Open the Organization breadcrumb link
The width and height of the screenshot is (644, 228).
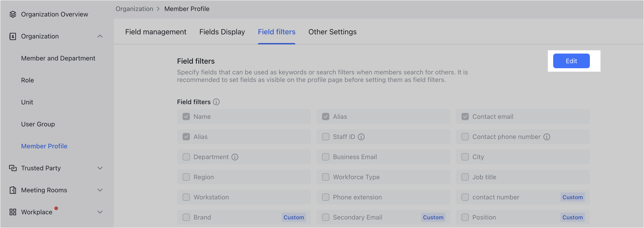coord(134,9)
